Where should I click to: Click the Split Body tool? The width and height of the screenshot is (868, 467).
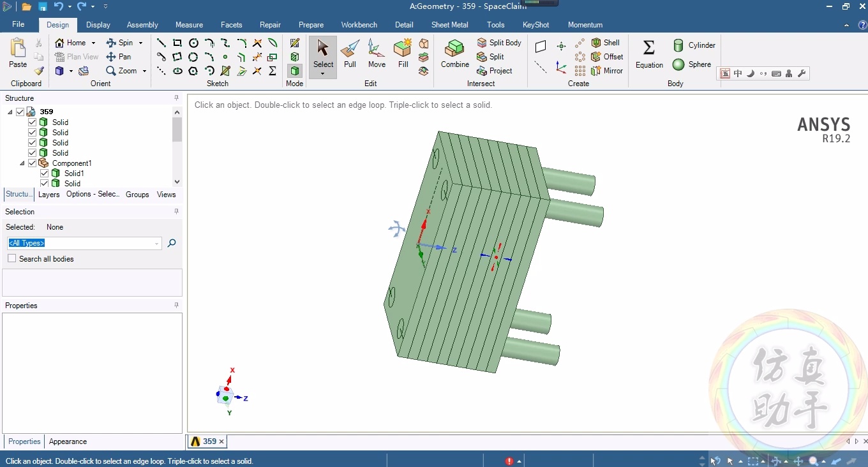tap(500, 43)
